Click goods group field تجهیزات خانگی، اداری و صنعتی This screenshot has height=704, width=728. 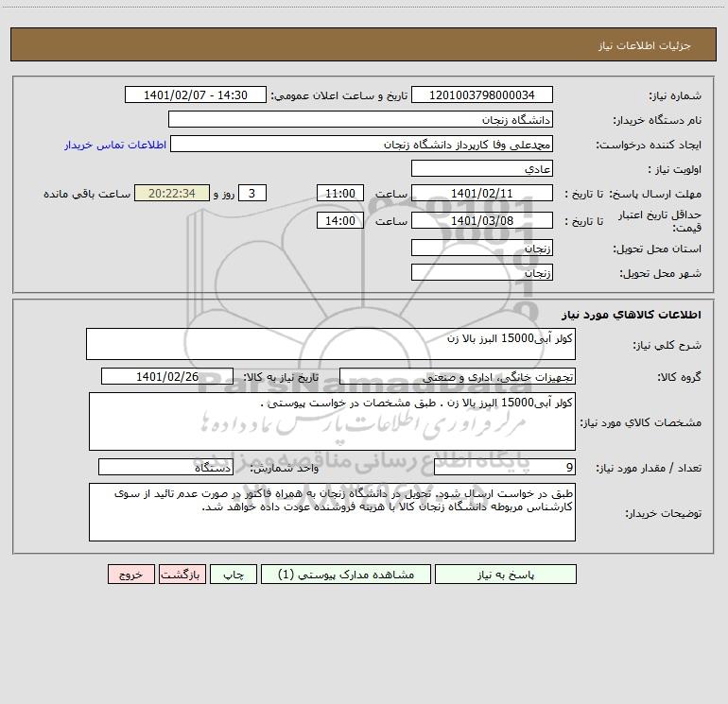click(x=458, y=376)
